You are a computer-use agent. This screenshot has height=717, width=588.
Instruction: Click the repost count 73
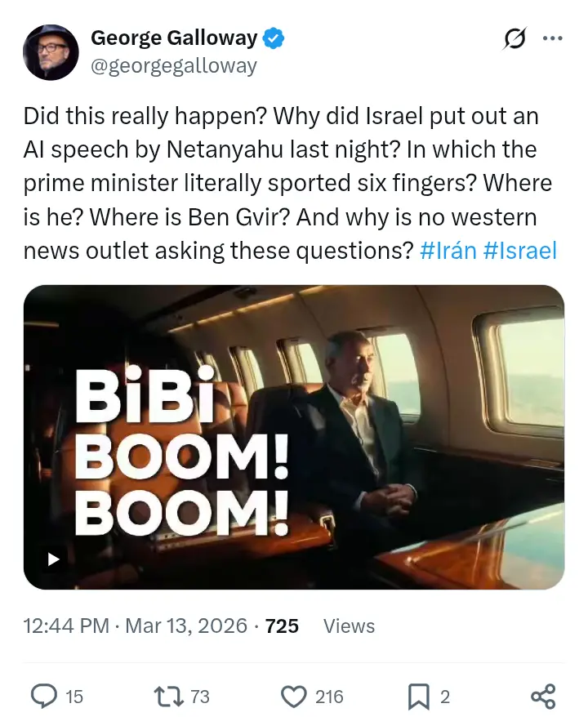(x=200, y=697)
